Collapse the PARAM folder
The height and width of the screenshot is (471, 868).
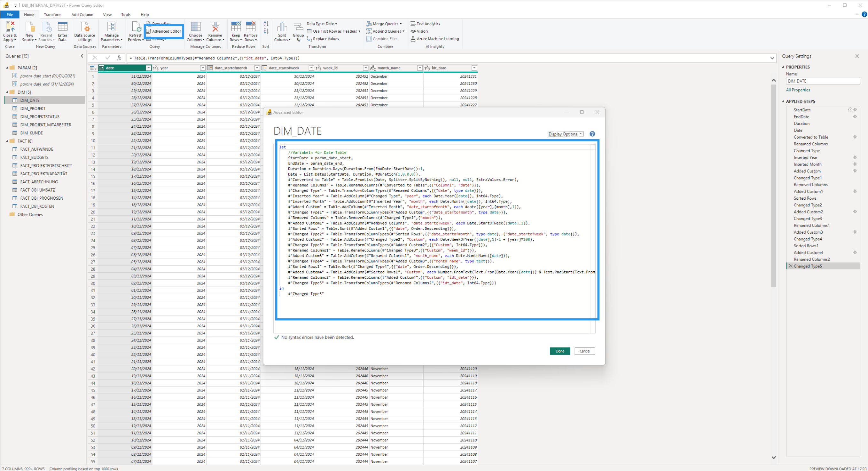(7, 68)
